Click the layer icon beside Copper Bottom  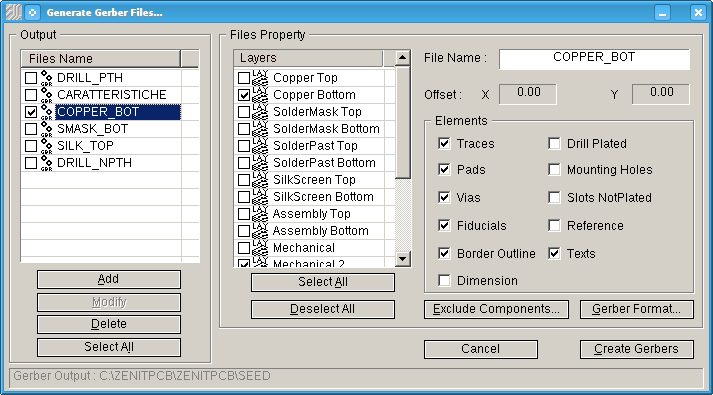(260, 95)
